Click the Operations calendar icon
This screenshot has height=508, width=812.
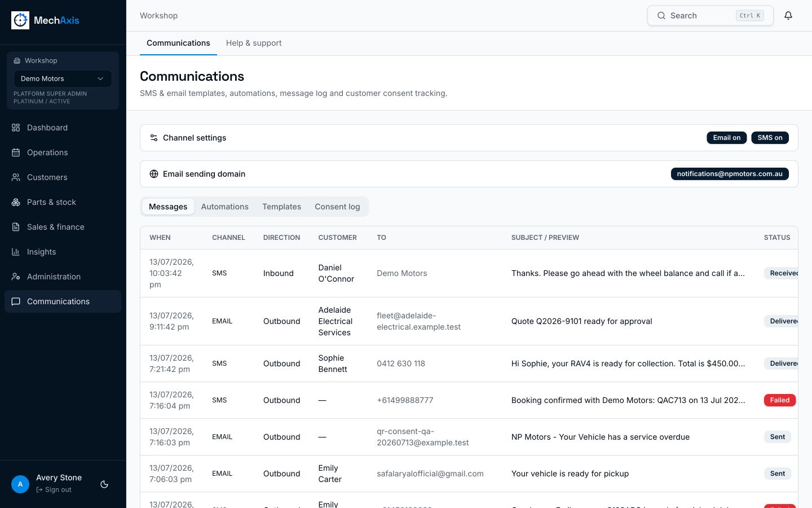coord(16,152)
